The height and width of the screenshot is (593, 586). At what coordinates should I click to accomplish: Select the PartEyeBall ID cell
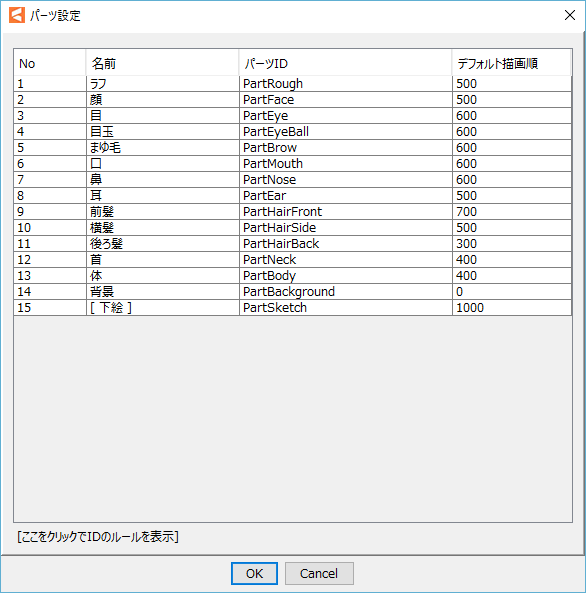coord(346,132)
